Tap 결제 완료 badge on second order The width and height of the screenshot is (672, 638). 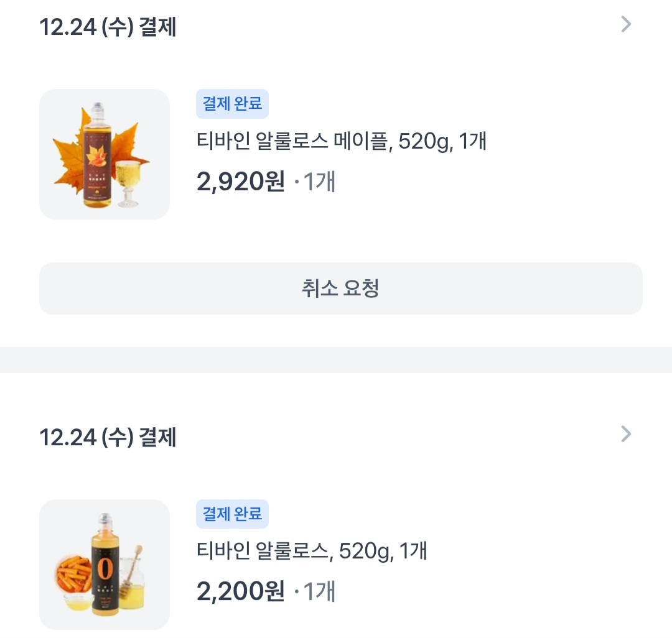pyautogui.click(x=232, y=514)
